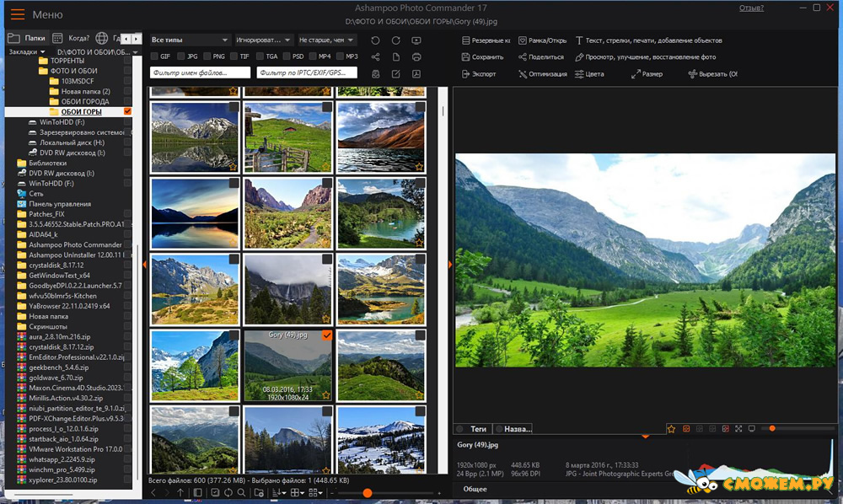The height and width of the screenshot is (504, 843).
Task: Open Цвета color adjustment tool
Action: pos(589,74)
